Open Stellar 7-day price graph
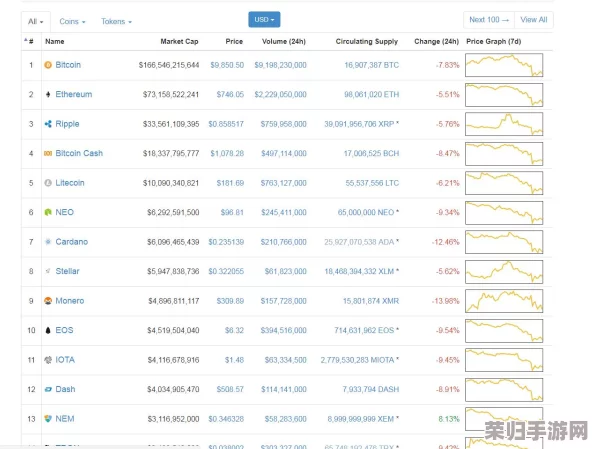Screen dimensions: 594x449 click(504, 272)
